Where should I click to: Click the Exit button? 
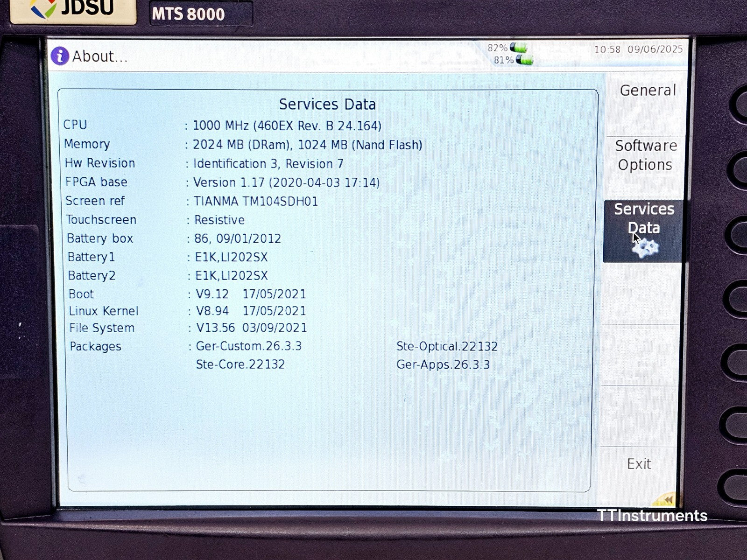click(x=639, y=464)
